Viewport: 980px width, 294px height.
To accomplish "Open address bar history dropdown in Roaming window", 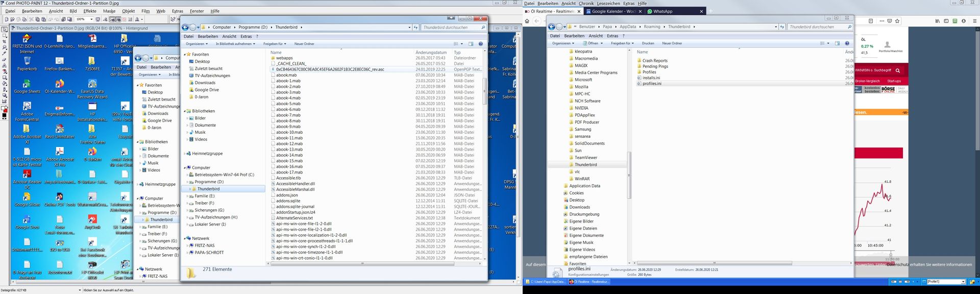I will coord(776,27).
